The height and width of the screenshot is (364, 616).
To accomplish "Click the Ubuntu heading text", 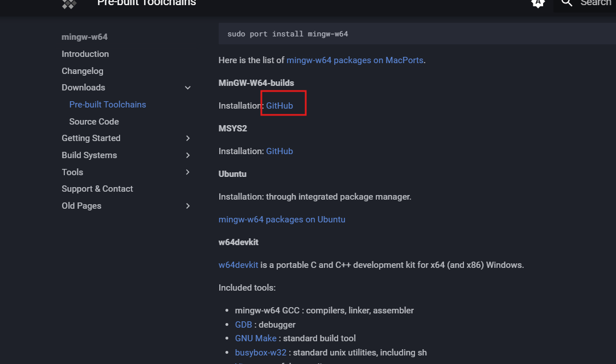I will (x=232, y=174).
